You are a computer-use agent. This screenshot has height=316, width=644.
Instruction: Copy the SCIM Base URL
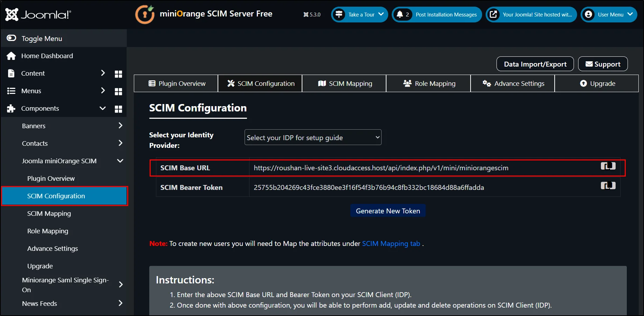(x=608, y=166)
